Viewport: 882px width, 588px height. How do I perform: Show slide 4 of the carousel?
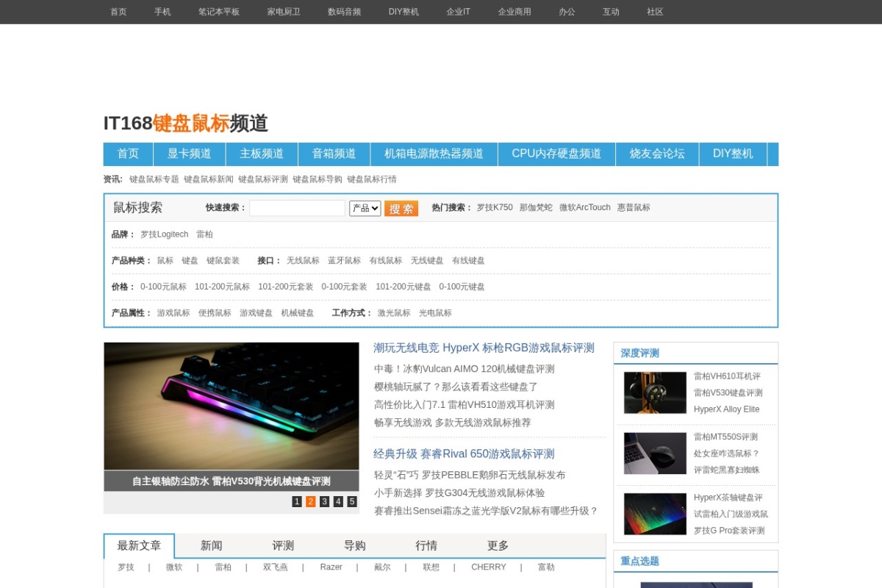[338, 502]
